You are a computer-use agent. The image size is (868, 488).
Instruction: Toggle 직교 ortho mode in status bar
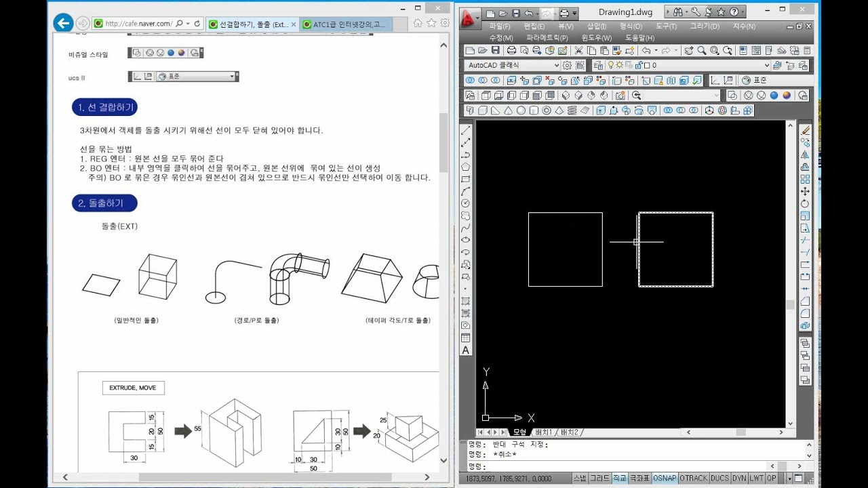[x=619, y=478]
